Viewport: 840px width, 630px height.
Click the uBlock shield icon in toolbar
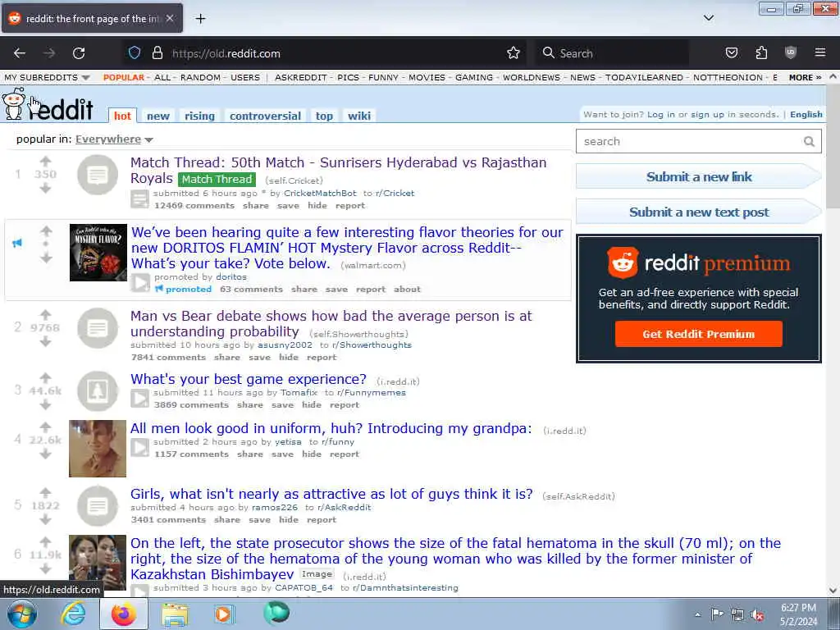point(791,52)
